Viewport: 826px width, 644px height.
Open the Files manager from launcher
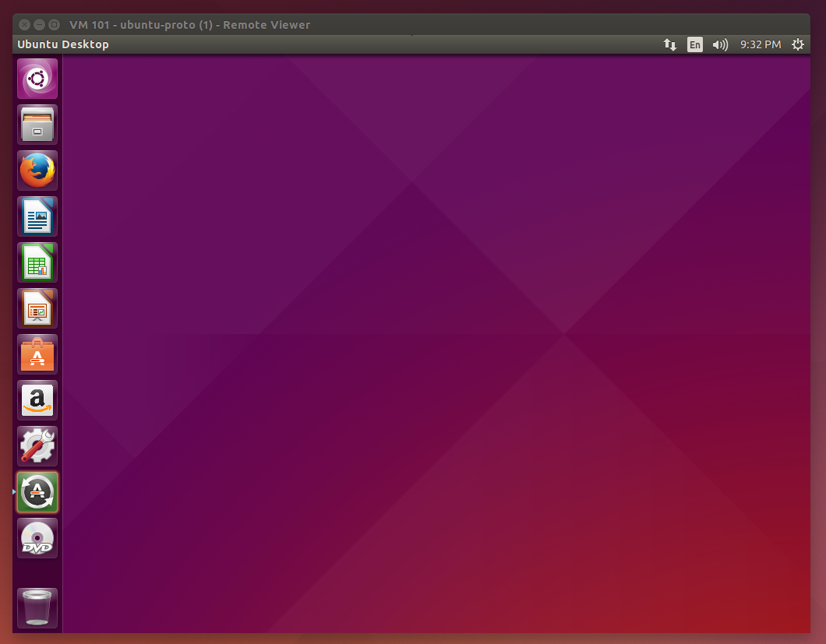(37, 125)
